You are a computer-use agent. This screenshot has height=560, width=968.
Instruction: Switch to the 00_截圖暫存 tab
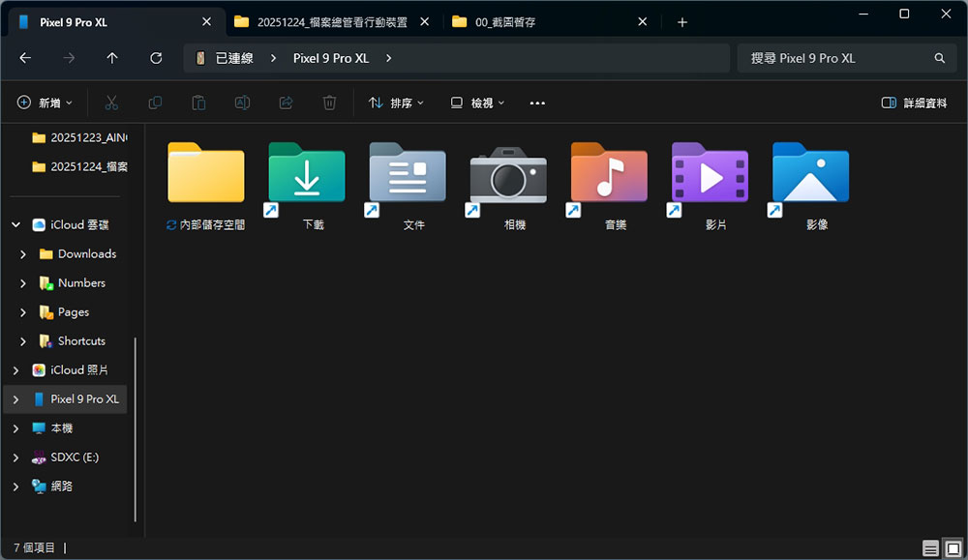528,20
